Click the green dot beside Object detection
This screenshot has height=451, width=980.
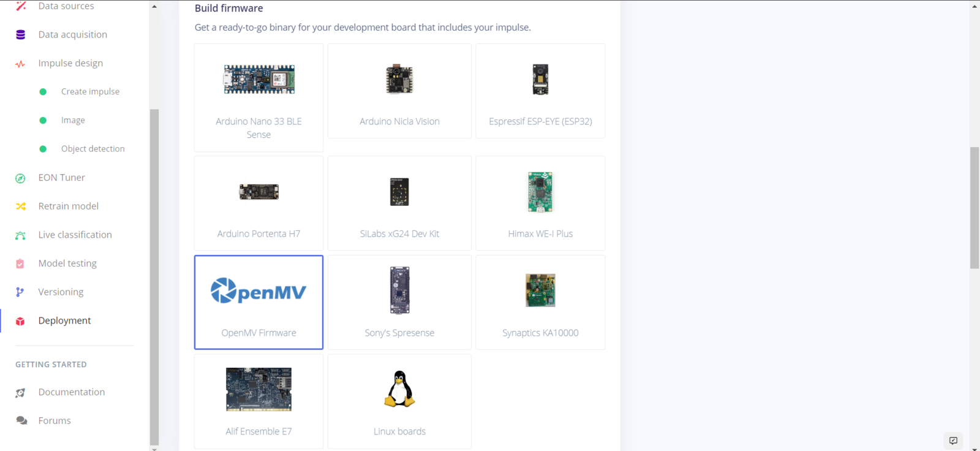[x=43, y=149]
